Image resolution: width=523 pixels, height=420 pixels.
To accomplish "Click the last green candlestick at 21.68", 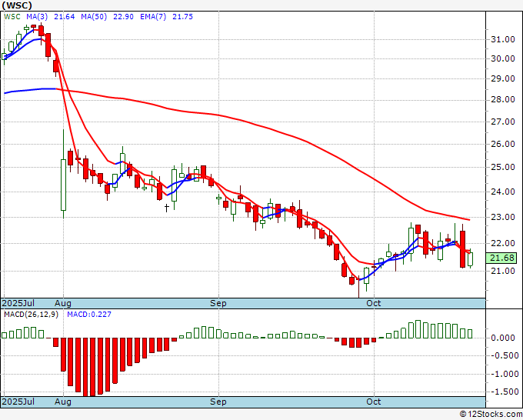I will [x=470, y=259].
